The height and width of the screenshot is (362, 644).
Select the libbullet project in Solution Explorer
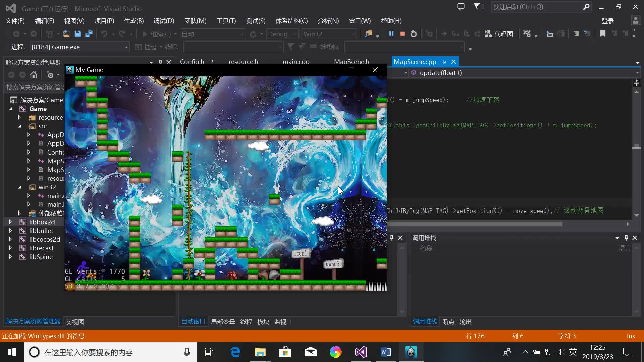[x=41, y=231]
